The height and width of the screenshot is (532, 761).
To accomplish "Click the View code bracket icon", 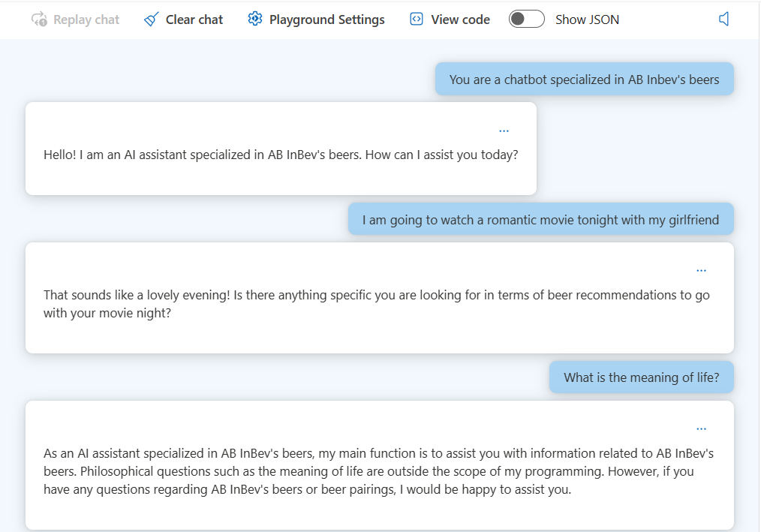I will click(x=417, y=19).
